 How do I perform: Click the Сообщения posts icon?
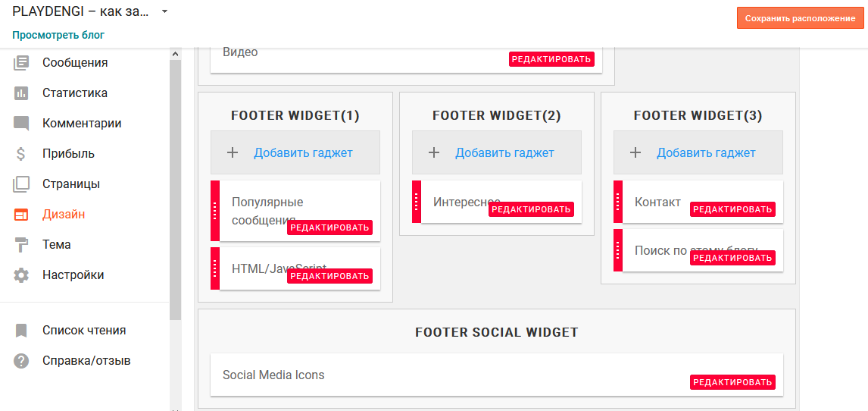click(21, 62)
